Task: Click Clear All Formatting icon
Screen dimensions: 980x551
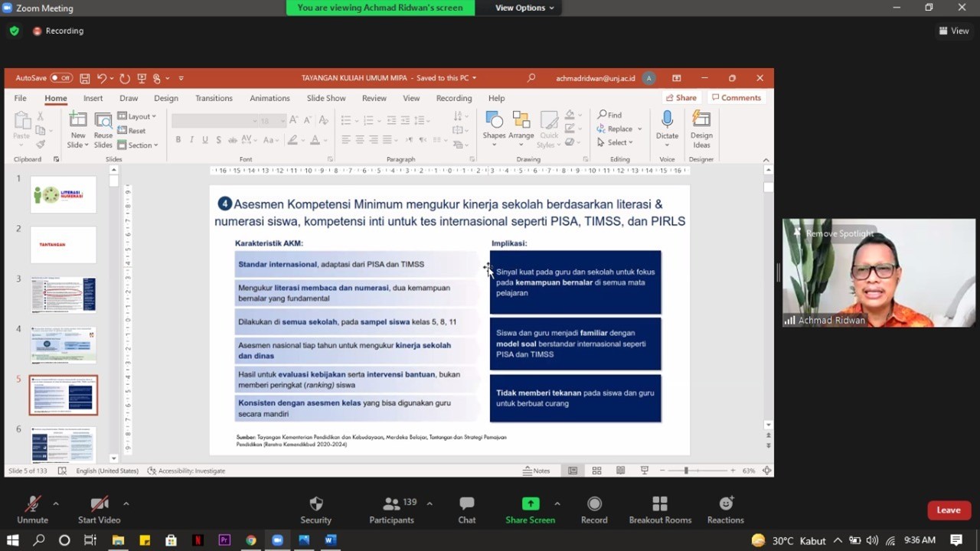Action: pos(324,121)
